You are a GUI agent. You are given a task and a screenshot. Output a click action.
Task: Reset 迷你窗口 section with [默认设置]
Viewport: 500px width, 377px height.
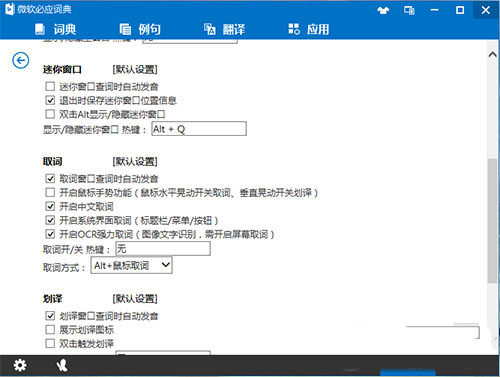[135, 69]
